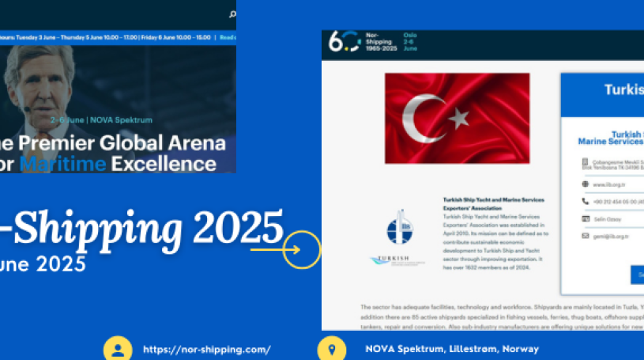Click the gemi@iib.org.tr email address
This screenshot has width=644, height=360.
click(611, 237)
